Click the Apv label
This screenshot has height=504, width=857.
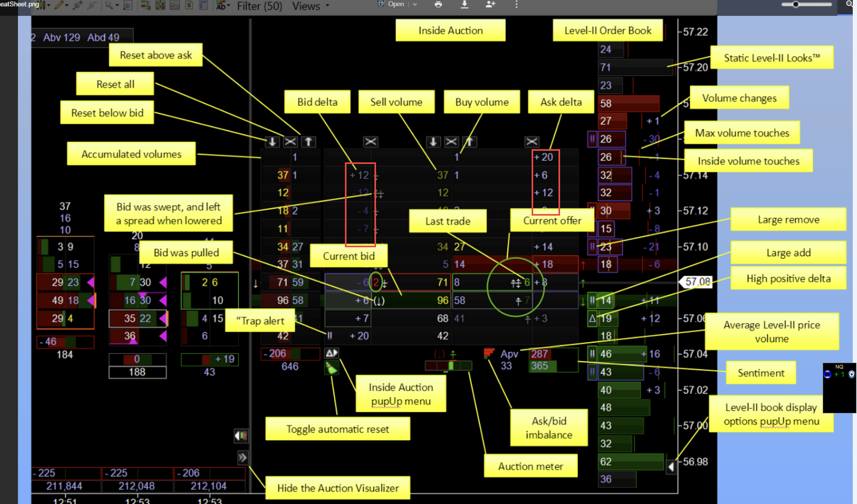[509, 354]
